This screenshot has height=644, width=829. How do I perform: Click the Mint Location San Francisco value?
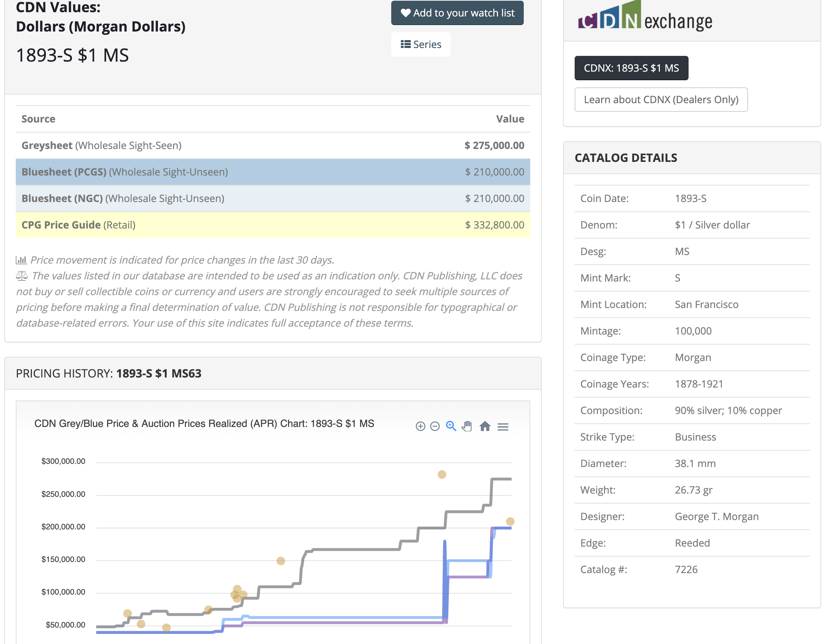coord(706,304)
